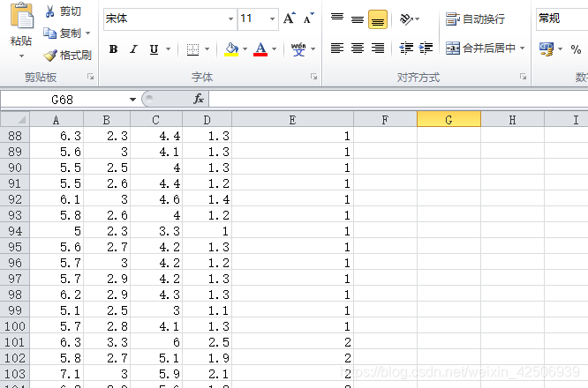This screenshot has width=588, height=388.
Task: Activate the Format Painter brush
Action: click(x=50, y=56)
